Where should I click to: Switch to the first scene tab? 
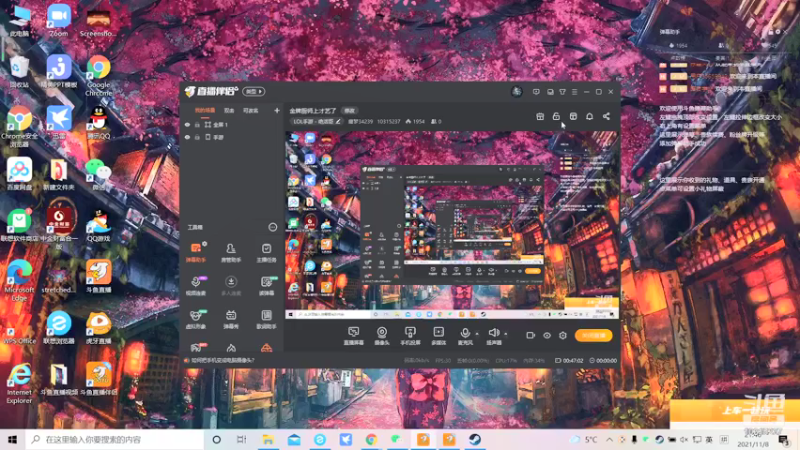[205, 110]
